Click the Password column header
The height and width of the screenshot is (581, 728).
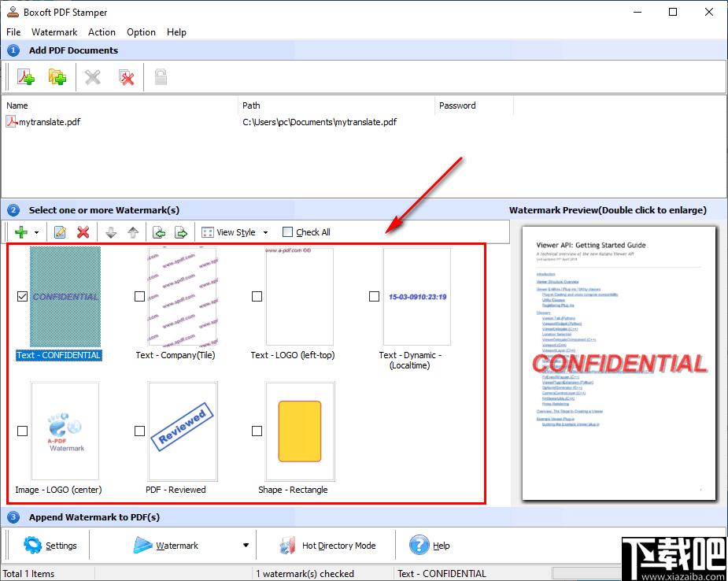click(x=457, y=105)
